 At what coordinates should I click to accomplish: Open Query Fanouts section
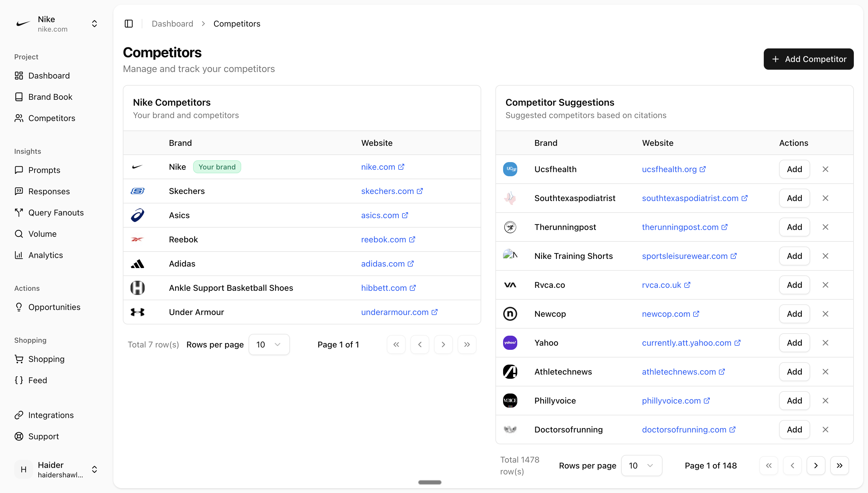(x=56, y=212)
